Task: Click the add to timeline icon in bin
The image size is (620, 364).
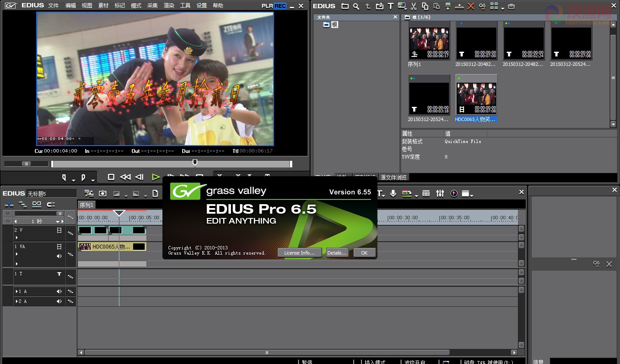Action: [x=459, y=6]
